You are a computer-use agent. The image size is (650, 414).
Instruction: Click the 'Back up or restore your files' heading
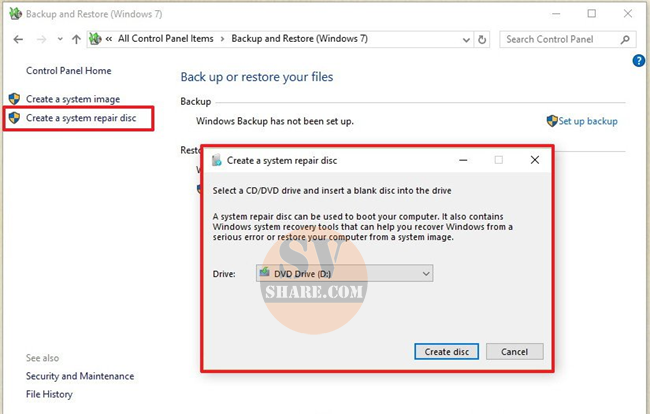tap(257, 77)
